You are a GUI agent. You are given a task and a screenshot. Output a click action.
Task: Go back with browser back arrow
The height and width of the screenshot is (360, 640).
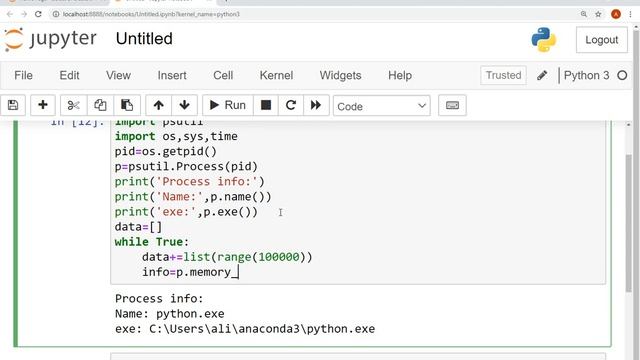click(x=10, y=14)
